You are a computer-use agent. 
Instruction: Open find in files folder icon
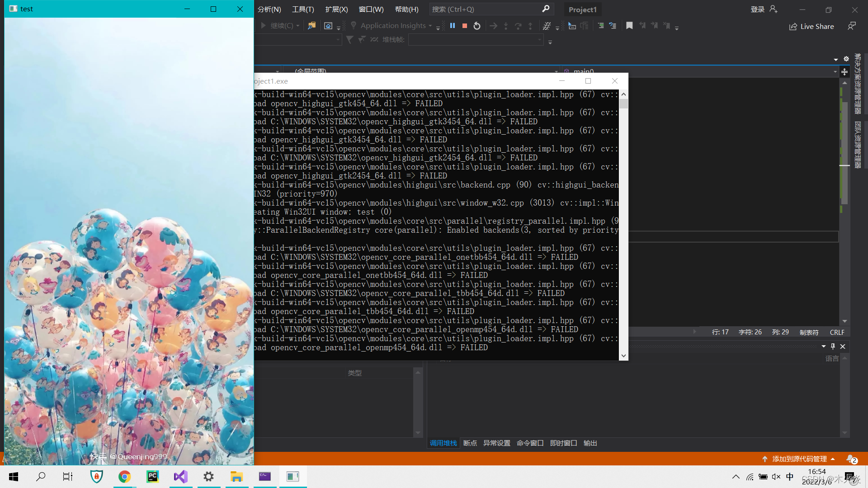click(x=311, y=26)
